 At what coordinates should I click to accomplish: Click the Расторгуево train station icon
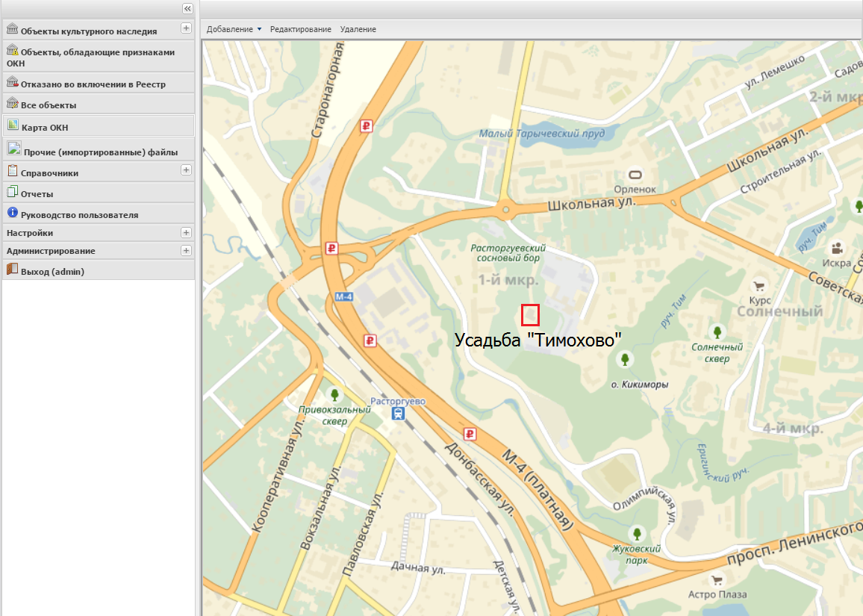399,413
